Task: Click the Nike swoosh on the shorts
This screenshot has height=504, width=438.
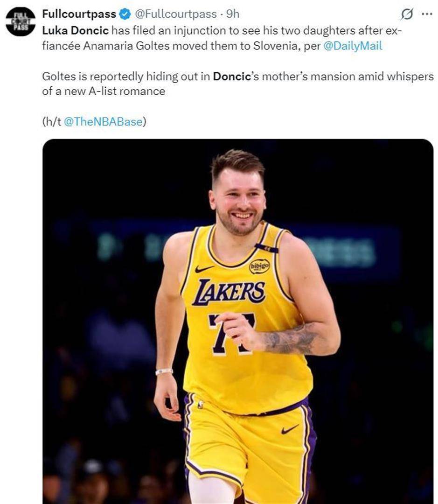Action: [290, 429]
